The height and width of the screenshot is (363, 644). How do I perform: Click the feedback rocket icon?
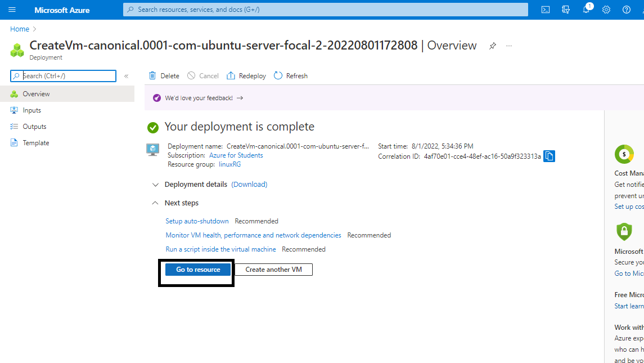click(157, 98)
